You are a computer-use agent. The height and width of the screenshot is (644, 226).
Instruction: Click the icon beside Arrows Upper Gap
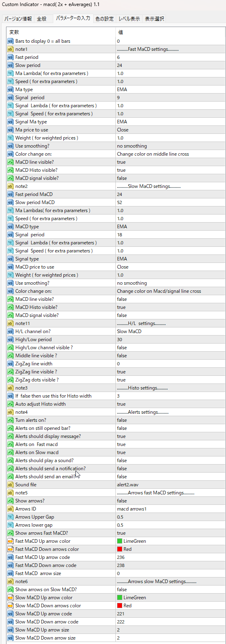coord(10,517)
